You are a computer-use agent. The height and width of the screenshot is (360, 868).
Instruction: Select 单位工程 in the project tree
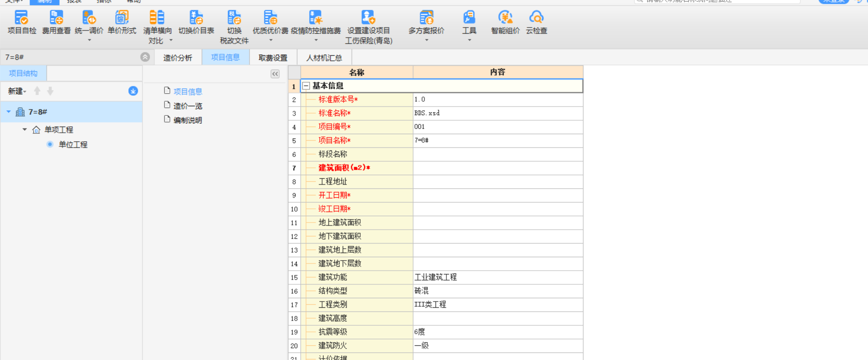[x=73, y=145]
